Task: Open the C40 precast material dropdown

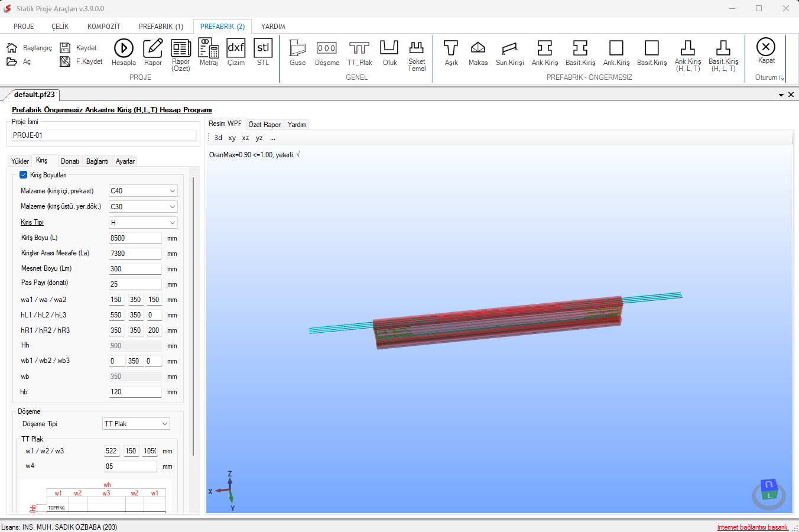Action: coord(143,191)
